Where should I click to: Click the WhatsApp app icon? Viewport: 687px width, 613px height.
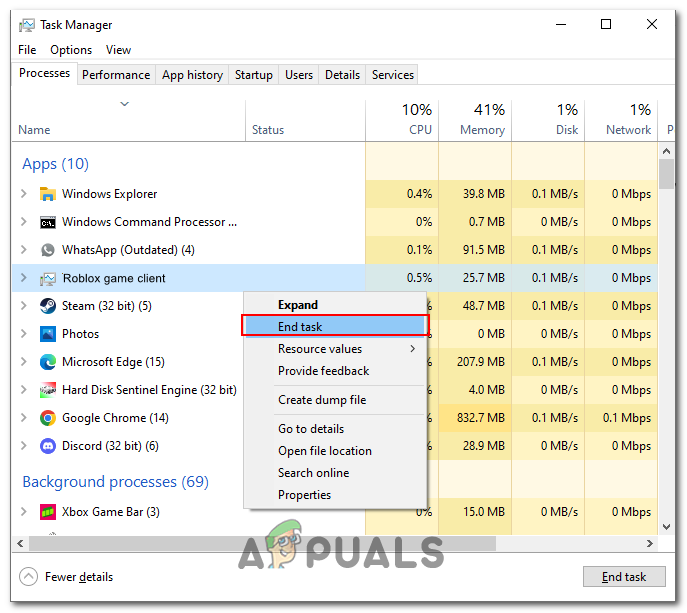tap(47, 250)
